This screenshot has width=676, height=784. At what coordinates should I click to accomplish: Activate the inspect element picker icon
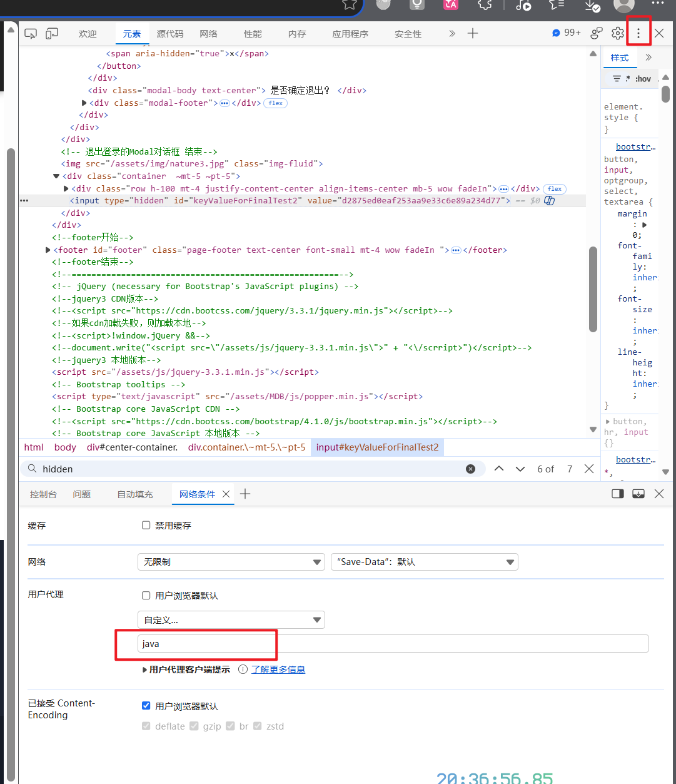[x=31, y=34]
